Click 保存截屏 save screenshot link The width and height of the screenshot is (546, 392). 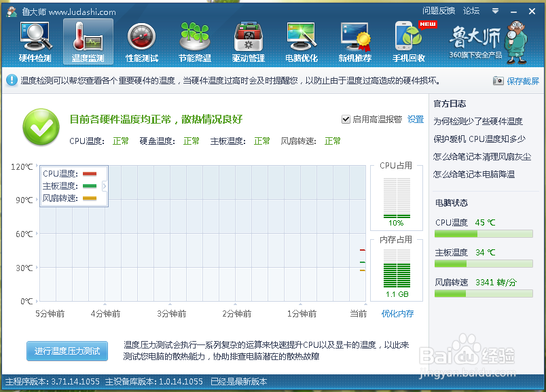[523, 82]
